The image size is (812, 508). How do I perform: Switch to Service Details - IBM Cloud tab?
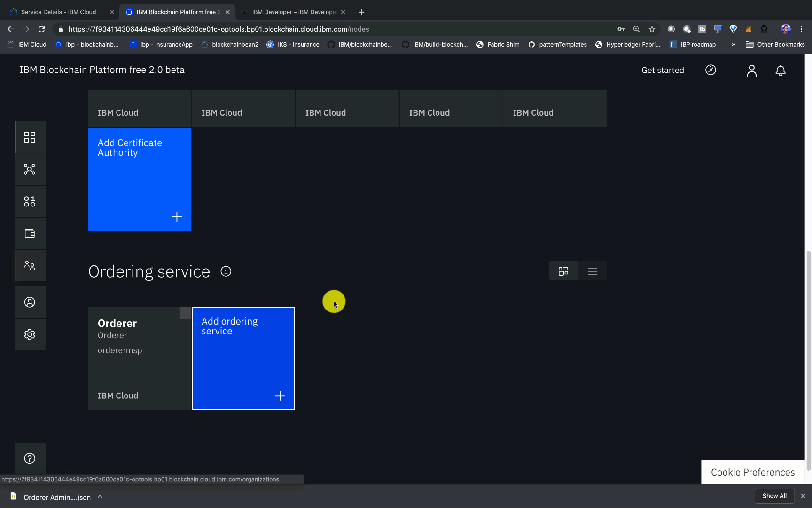[58, 12]
